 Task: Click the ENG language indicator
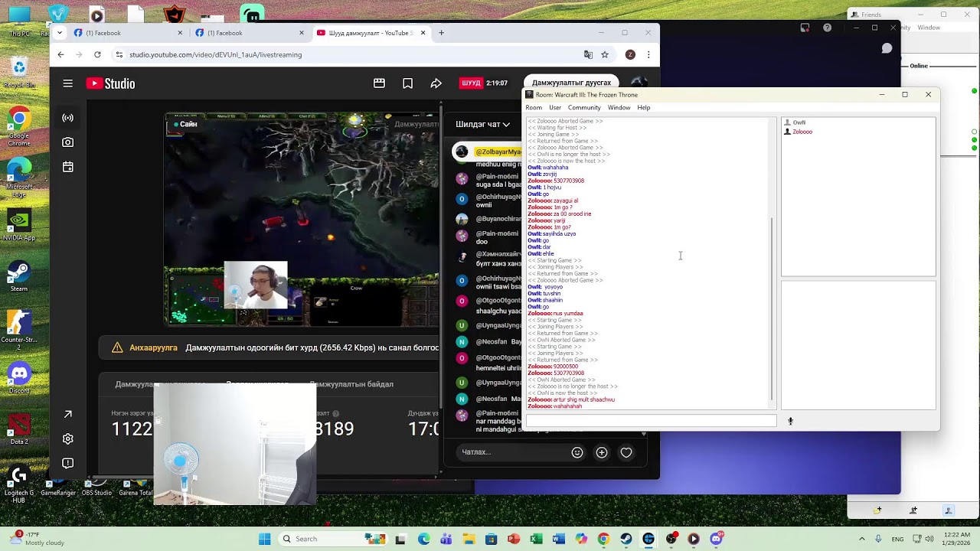[897, 539]
